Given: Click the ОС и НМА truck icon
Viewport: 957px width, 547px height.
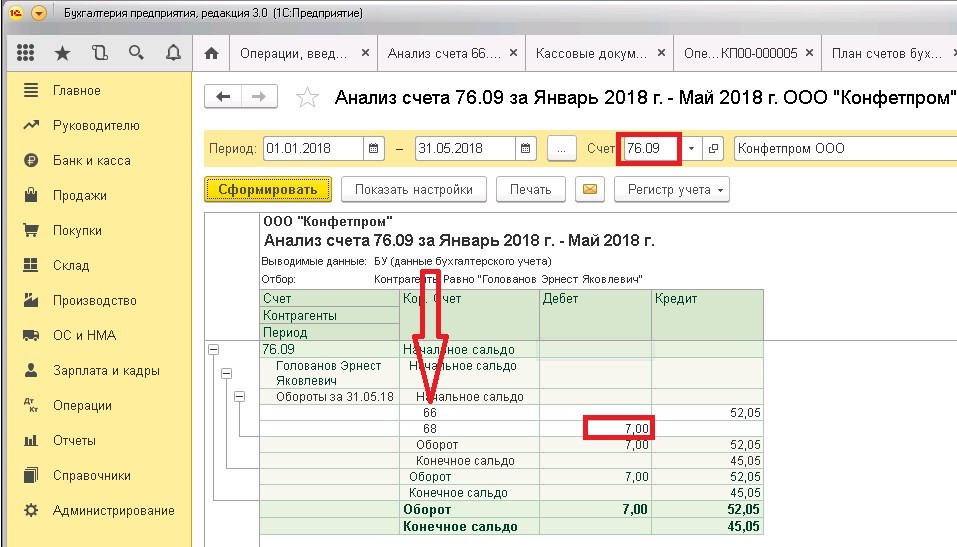Looking at the screenshot, I should pos(31,335).
